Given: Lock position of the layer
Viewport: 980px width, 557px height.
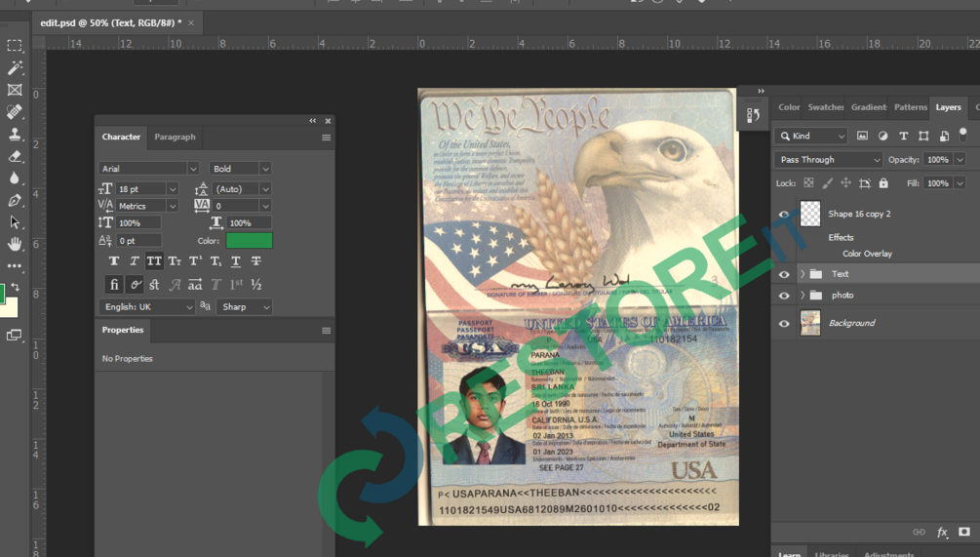Looking at the screenshot, I should [x=845, y=183].
